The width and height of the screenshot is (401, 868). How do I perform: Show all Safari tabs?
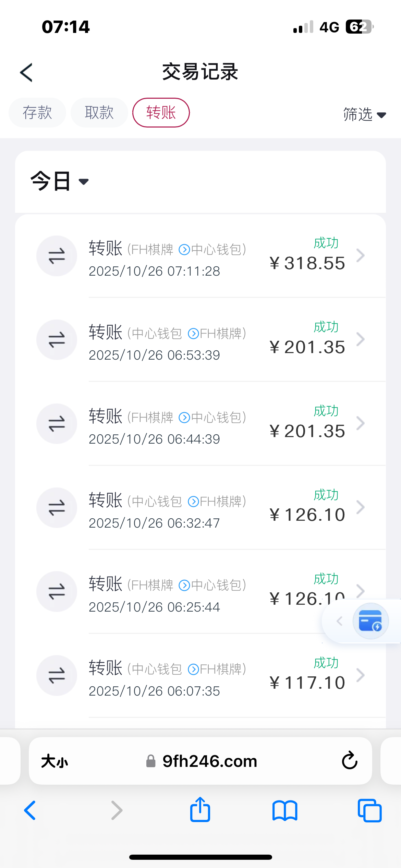point(369,811)
